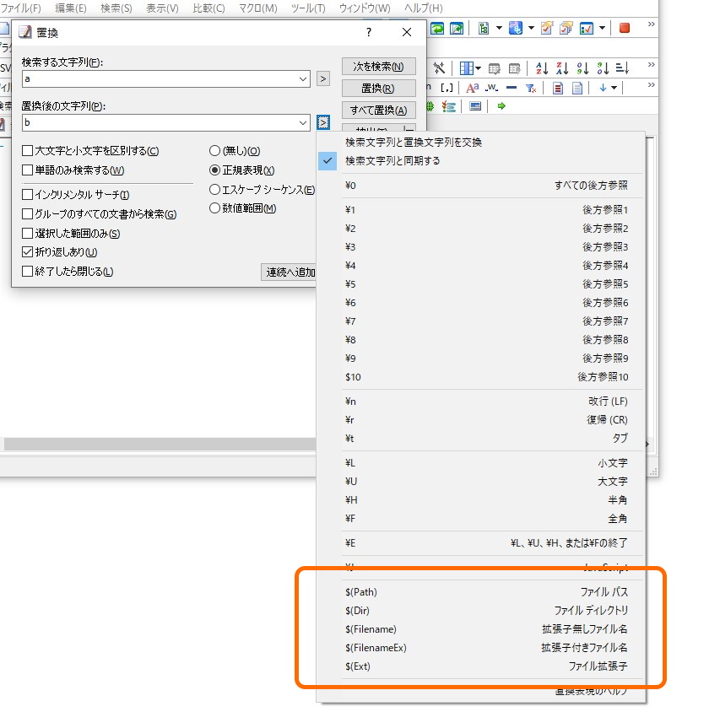
Task: Click the blue down-arrow search icon
Action: (604, 89)
